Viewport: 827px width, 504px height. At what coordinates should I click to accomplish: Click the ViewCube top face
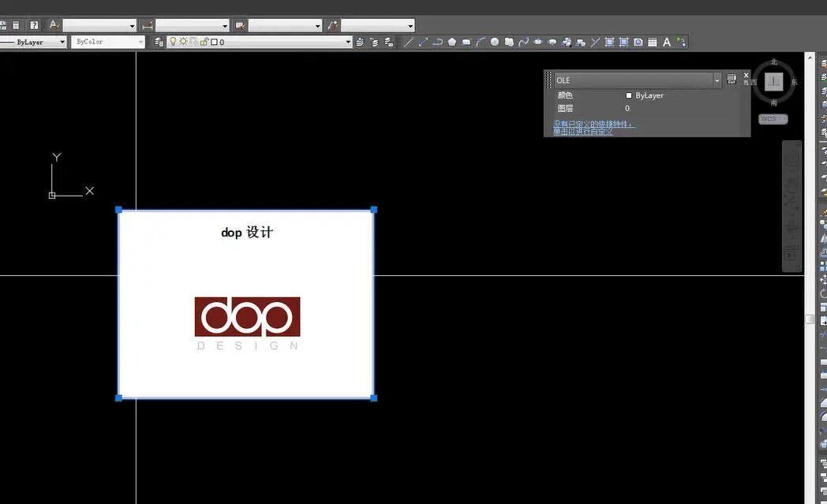pyautogui.click(x=773, y=82)
